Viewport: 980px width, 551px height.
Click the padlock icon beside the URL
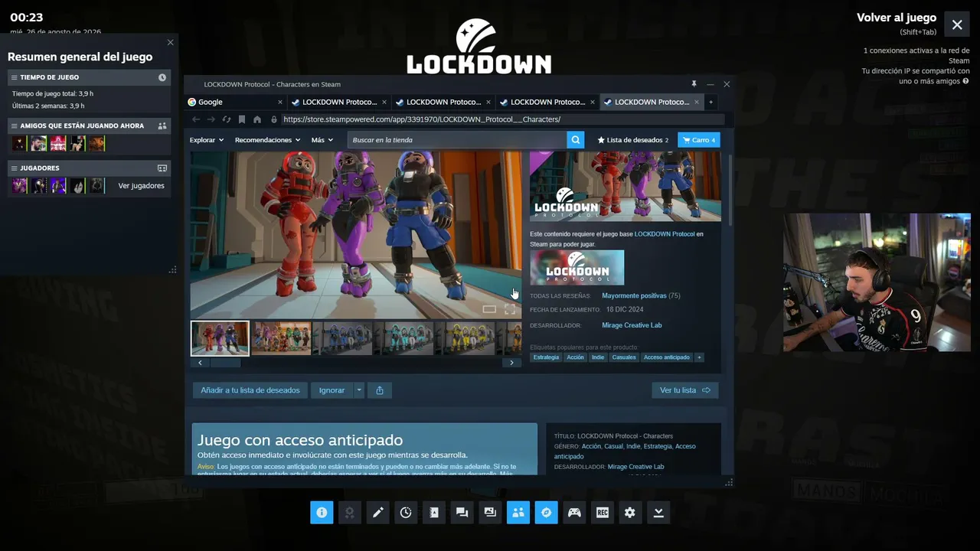click(x=274, y=119)
